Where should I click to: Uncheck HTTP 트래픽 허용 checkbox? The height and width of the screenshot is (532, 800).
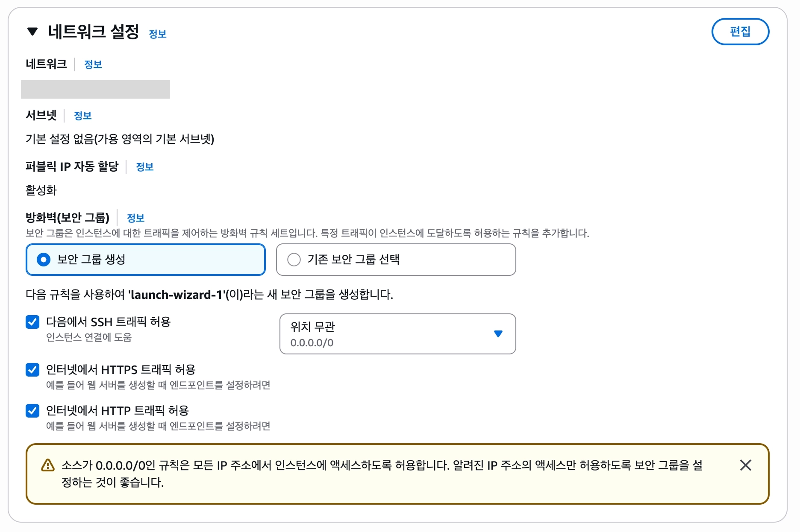(32, 411)
